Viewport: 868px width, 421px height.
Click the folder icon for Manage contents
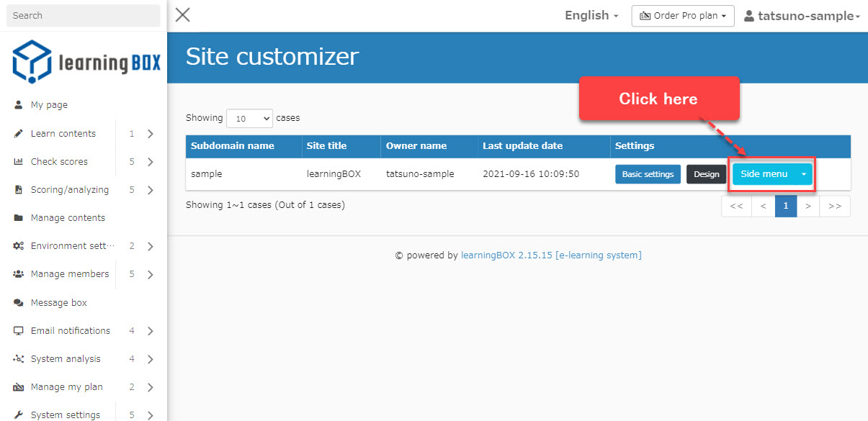(x=19, y=218)
